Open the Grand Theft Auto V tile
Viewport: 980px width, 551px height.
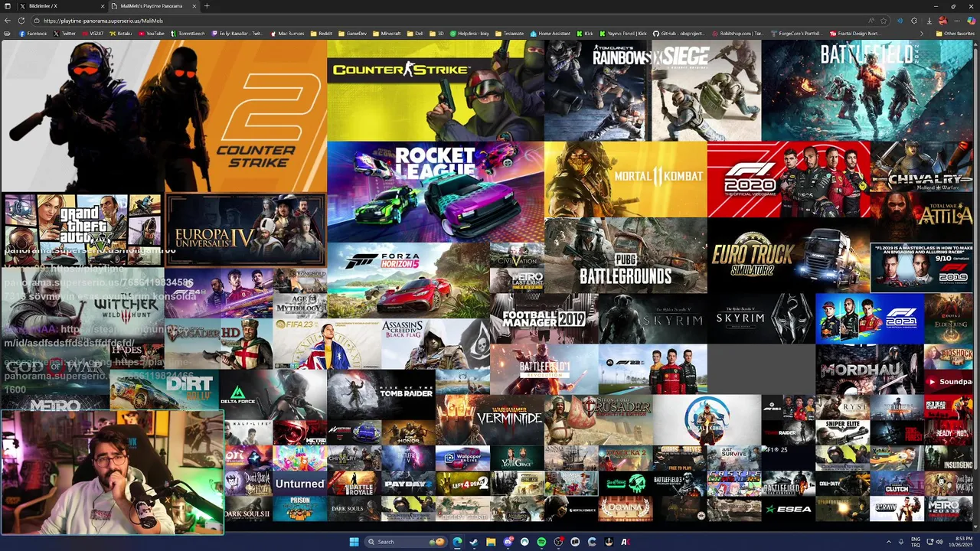tap(83, 230)
